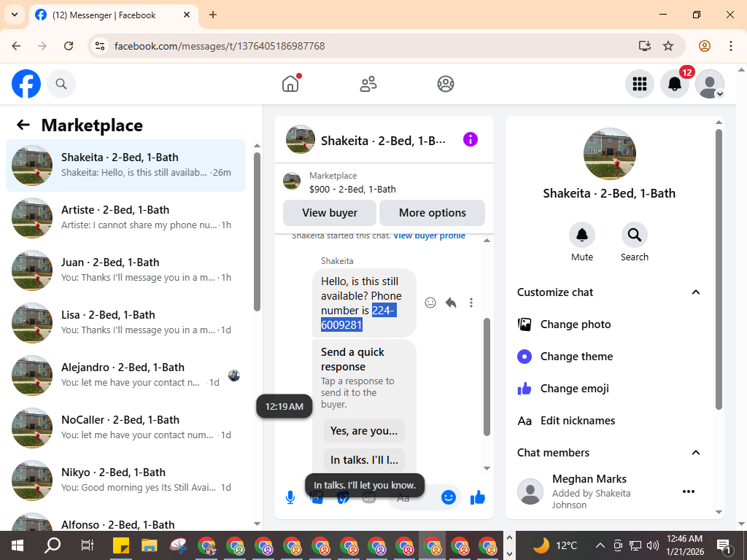Select Edit nicknames option
Viewport: 747px width, 560px height.
[611, 421]
